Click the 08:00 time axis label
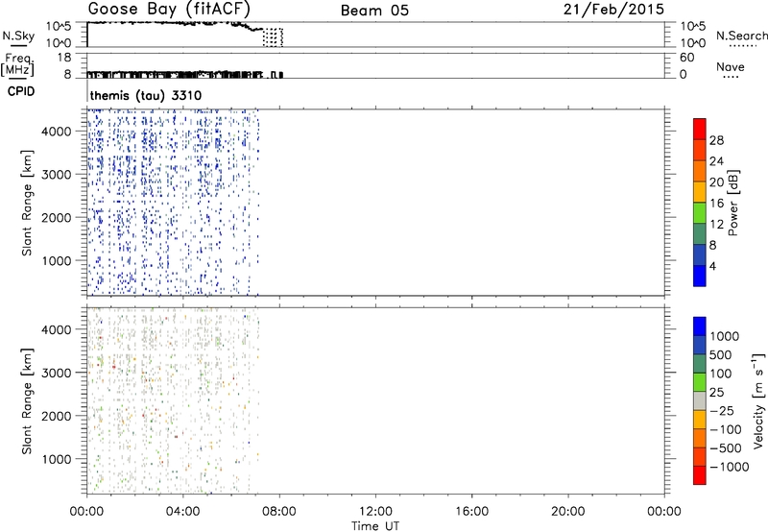The height and width of the screenshot is (532, 768). tap(279, 512)
